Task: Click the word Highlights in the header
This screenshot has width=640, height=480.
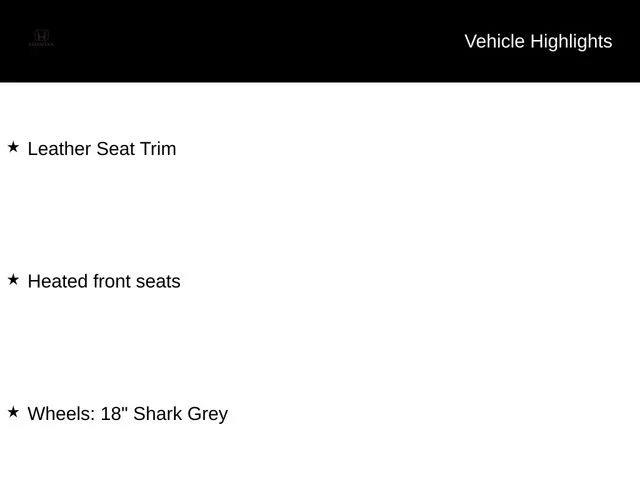Action: tap(571, 42)
